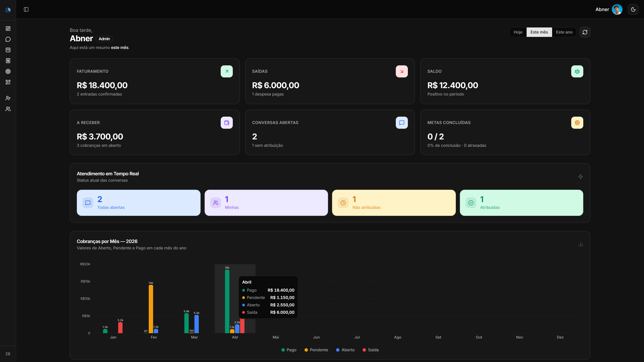Screen dimensions: 644x362
Task: Toggle Pago series in chart legend
Action: (x=289, y=350)
